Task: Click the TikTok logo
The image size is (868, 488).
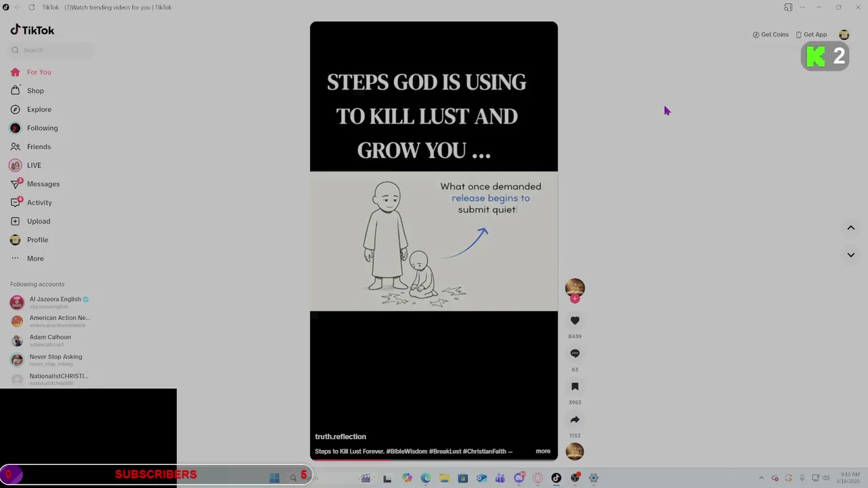Action: point(32,30)
